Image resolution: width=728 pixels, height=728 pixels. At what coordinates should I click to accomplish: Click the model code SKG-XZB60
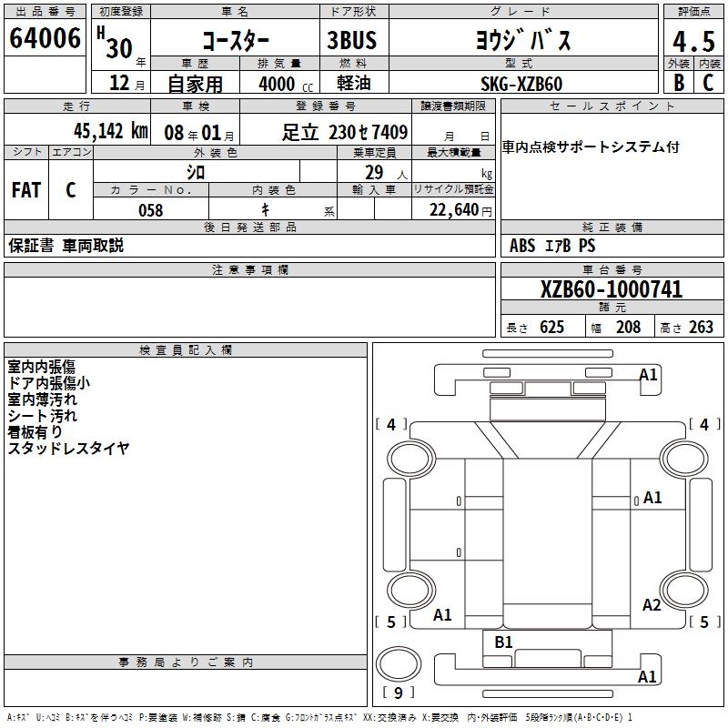click(x=521, y=84)
